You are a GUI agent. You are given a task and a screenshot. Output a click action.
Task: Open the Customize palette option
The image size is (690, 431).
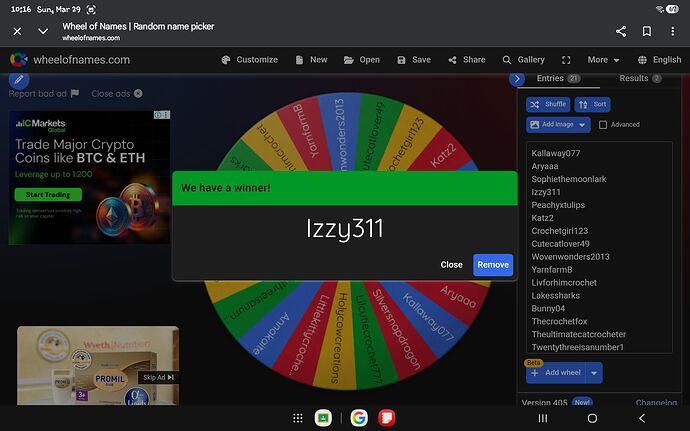pos(248,60)
